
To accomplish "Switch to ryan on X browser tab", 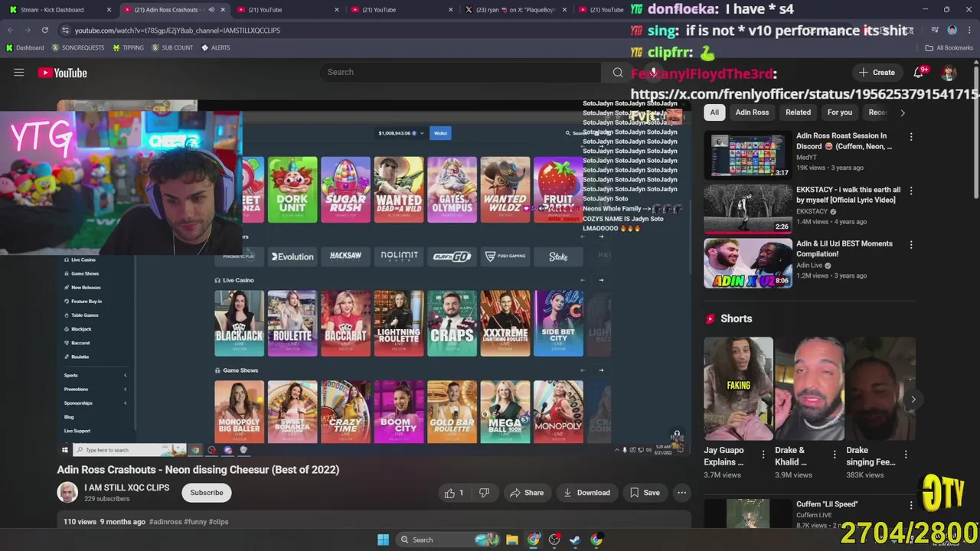I will point(514,10).
